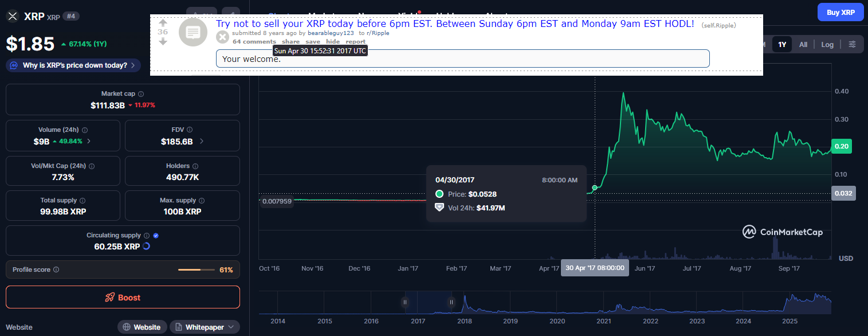Screen dimensions: 868x336
Task: Open bearableguy123 user profile link
Action: [x=331, y=33]
